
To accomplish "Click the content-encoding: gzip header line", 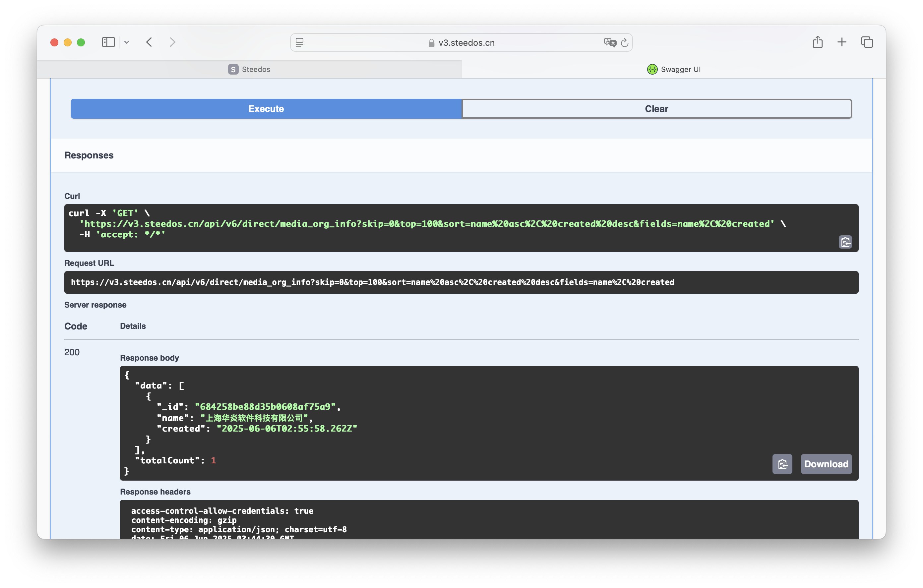I will pyautogui.click(x=184, y=520).
